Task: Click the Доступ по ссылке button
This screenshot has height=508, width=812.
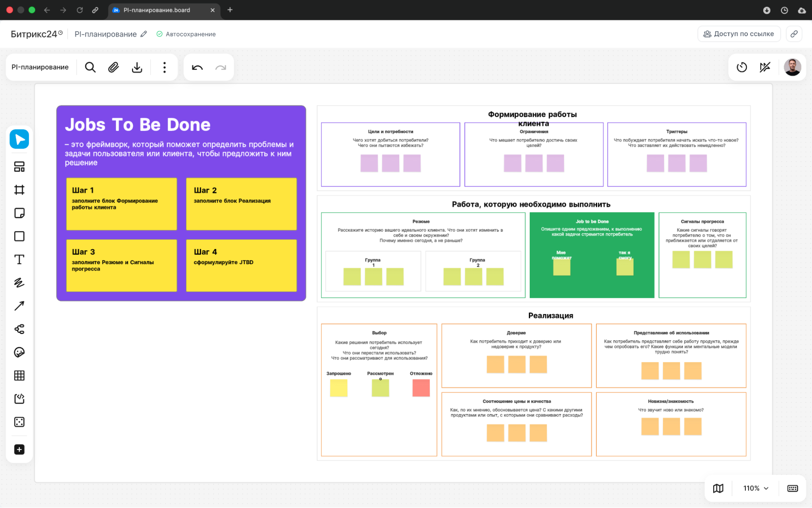Action: click(x=739, y=34)
